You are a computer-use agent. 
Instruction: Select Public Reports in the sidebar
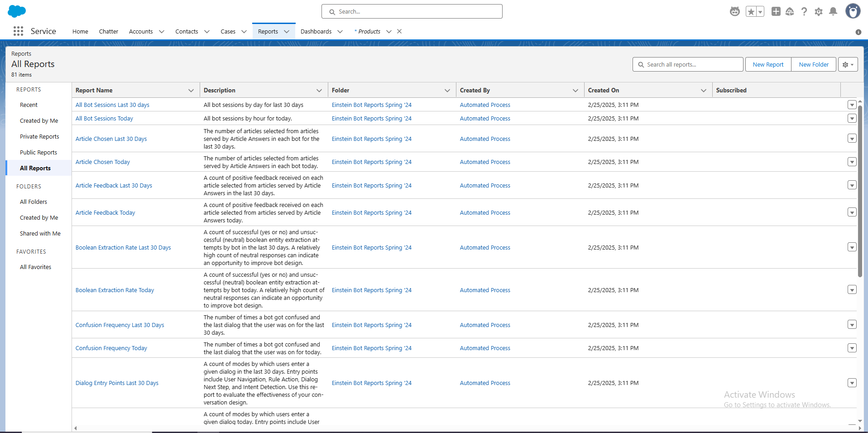[x=38, y=152]
